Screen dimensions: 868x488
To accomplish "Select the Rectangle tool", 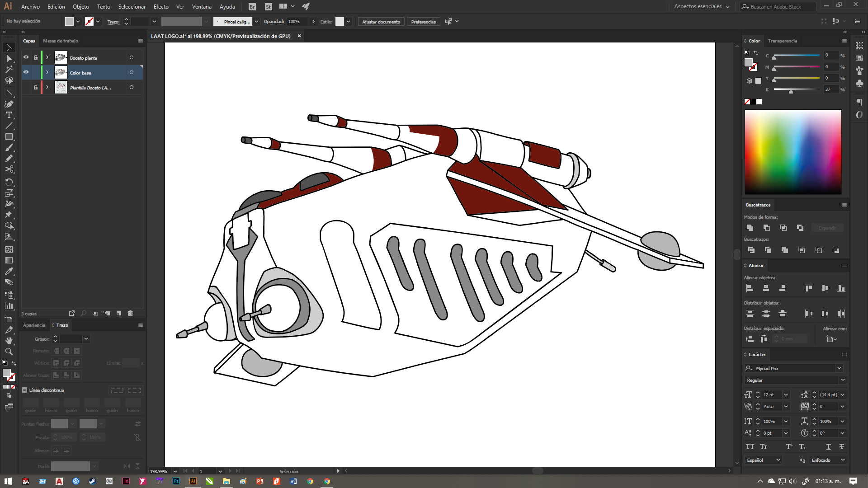I will click(x=9, y=136).
